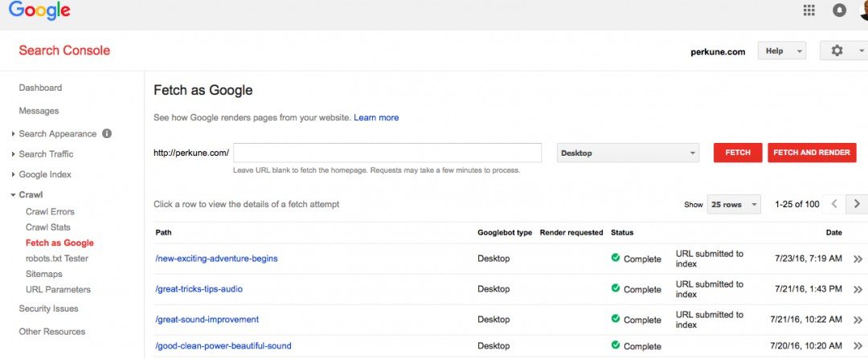Image resolution: width=868 pixels, height=359 pixels.
Task: Click the 7/21/16, 10:22 AM date
Action: (x=806, y=319)
